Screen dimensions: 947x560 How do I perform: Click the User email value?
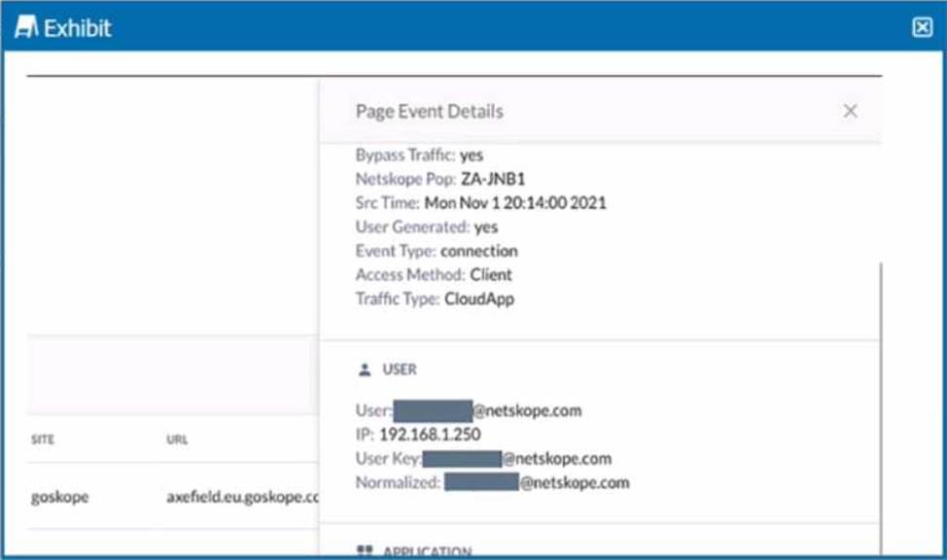(x=487, y=411)
